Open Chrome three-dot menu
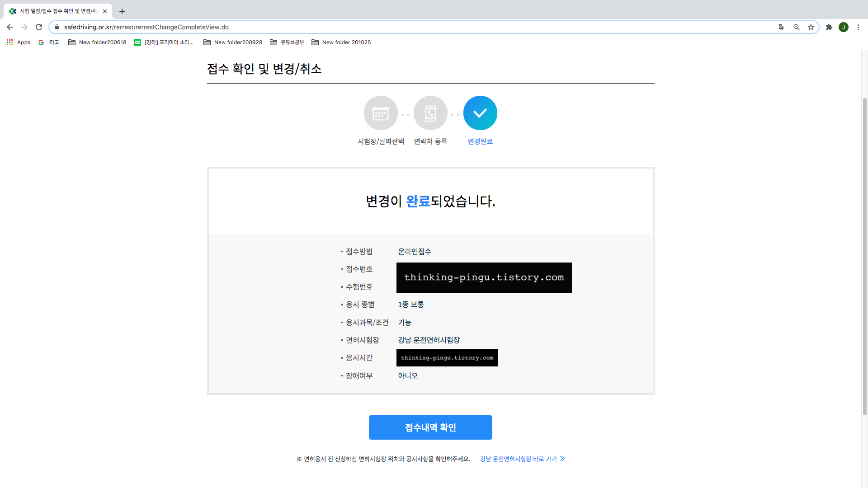868x488 pixels. pos(858,27)
